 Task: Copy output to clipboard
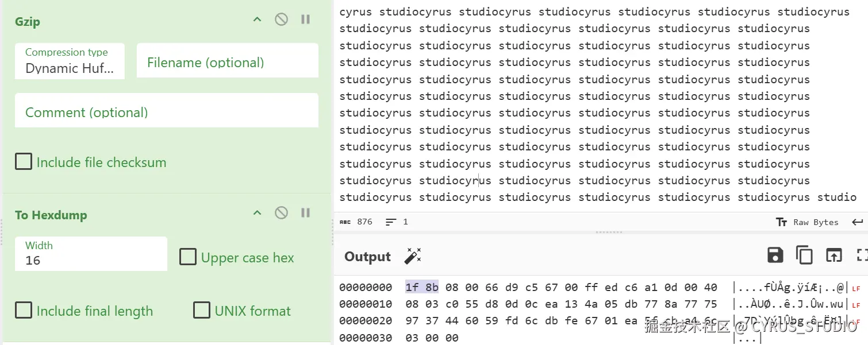click(x=804, y=255)
